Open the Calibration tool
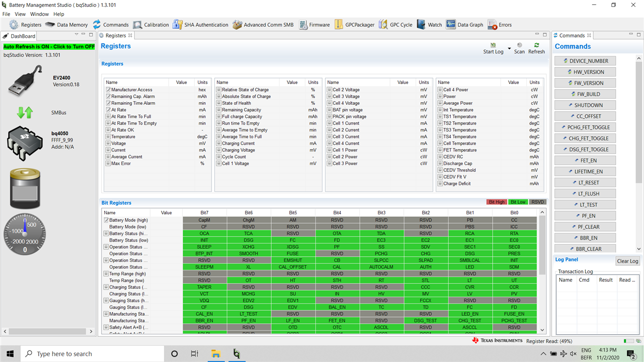 (x=151, y=25)
